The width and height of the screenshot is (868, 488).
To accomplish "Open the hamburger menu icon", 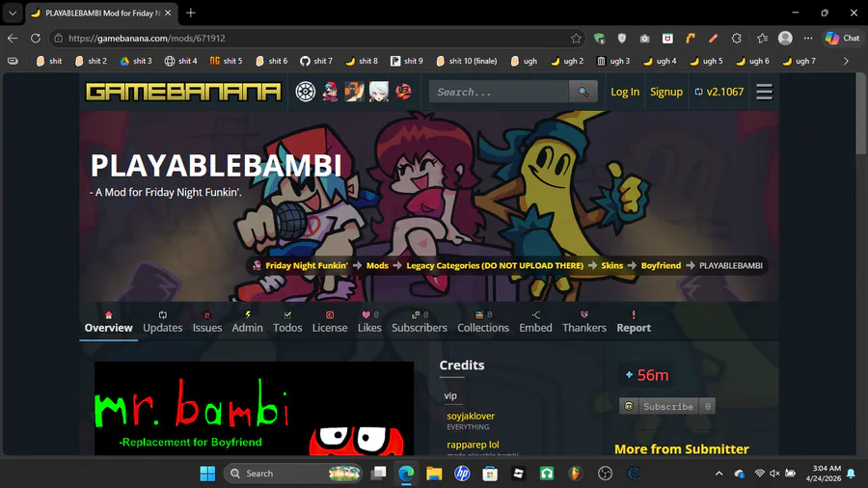I will pyautogui.click(x=764, y=92).
